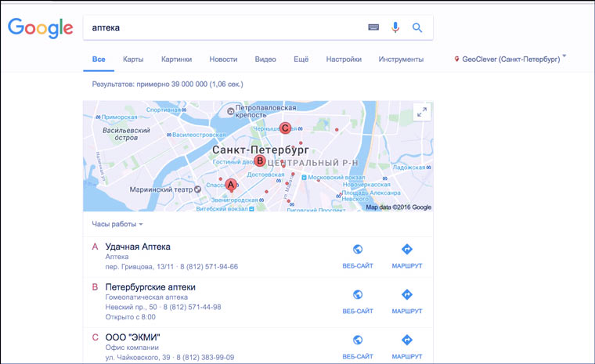The width and height of the screenshot is (595, 364).
Task: Open website globe for Удачная Аптека
Action: pyautogui.click(x=358, y=249)
